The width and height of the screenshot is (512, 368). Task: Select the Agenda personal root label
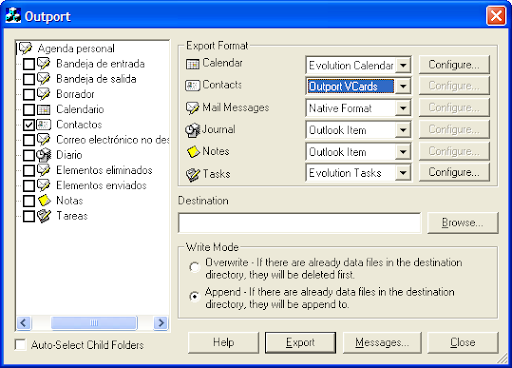point(76,48)
